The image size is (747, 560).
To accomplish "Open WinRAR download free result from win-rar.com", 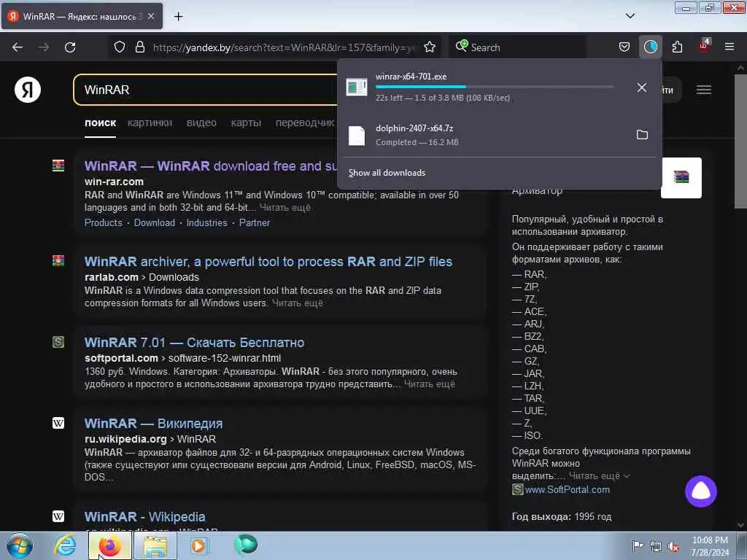I will click(210, 166).
